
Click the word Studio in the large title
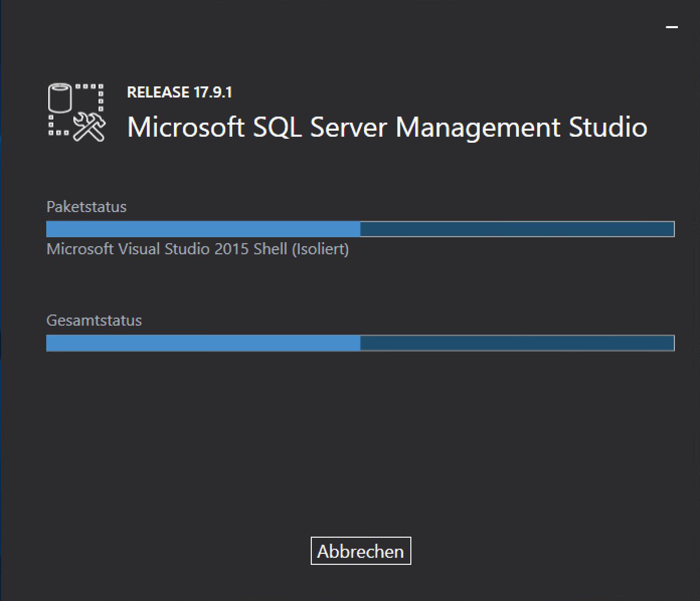pos(608,127)
